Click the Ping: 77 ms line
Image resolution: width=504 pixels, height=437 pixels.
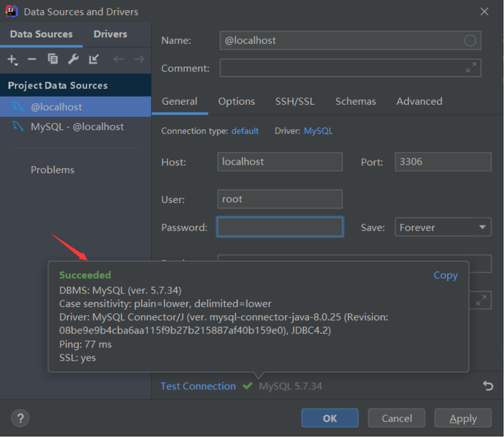point(86,344)
